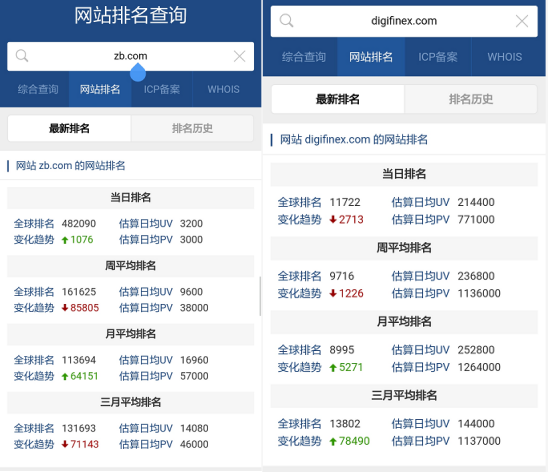Click 当日排名 section header in zb.com panel
This screenshot has height=472, width=549.
131,198
